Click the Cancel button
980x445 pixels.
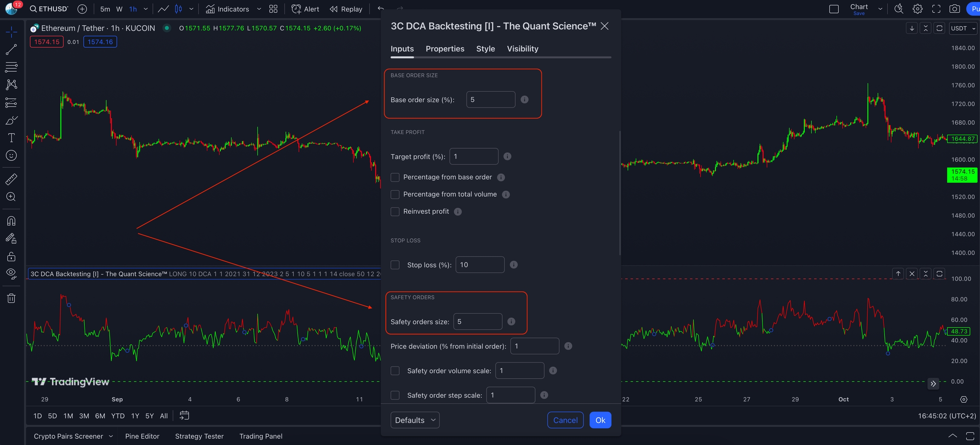[x=565, y=420]
